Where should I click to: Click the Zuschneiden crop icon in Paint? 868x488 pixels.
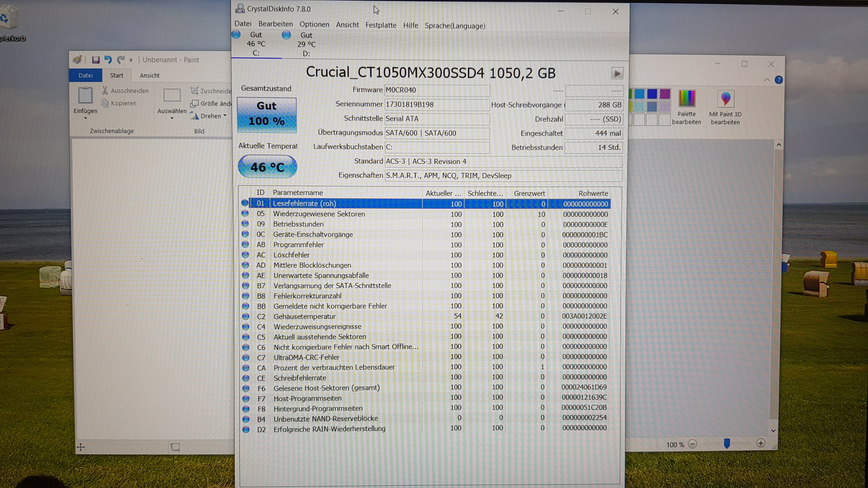(x=194, y=91)
